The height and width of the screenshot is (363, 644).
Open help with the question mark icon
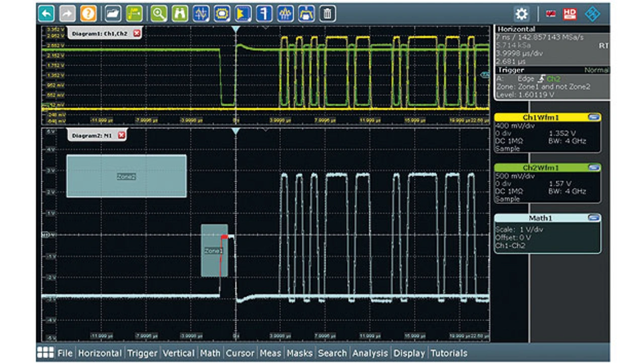[88, 14]
